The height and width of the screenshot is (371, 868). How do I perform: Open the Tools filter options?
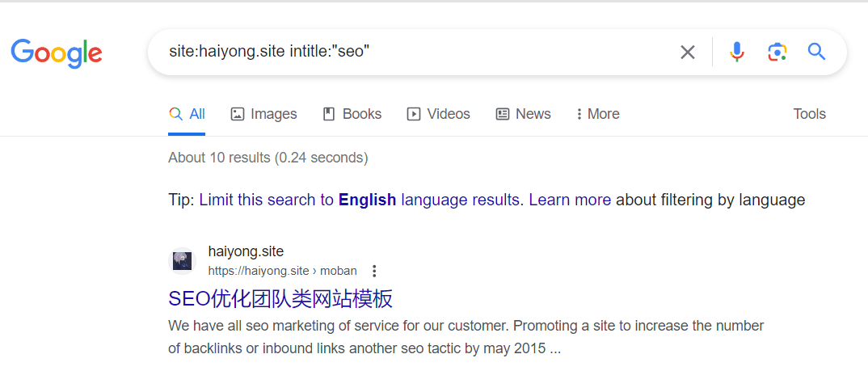click(x=809, y=114)
